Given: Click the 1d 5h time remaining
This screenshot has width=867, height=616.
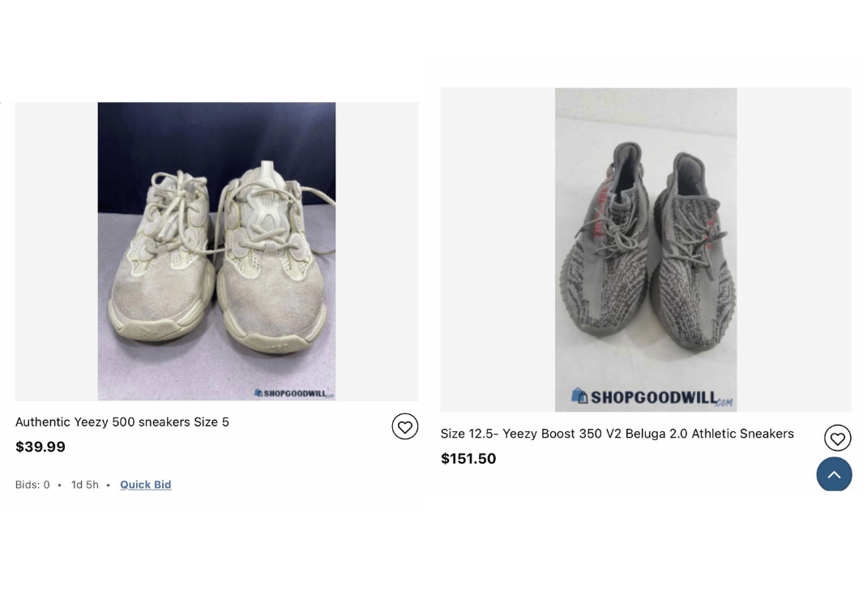Looking at the screenshot, I should pyautogui.click(x=84, y=485).
